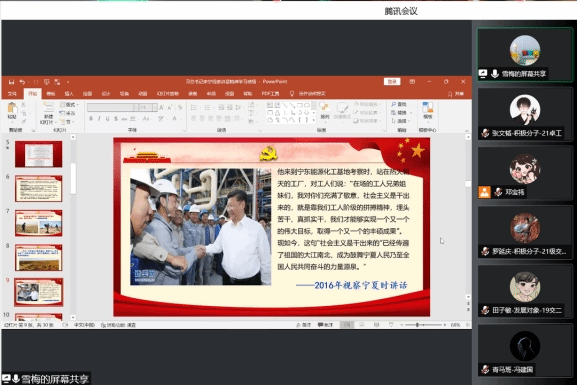Open the font name dropdown
The width and height of the screenshot is (578, 386).
click(136, 107)
